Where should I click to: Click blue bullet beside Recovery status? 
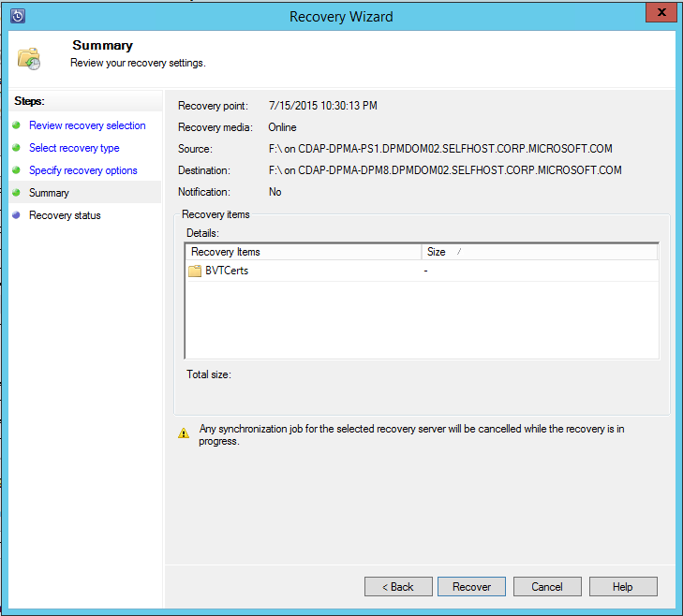point(17,215)
